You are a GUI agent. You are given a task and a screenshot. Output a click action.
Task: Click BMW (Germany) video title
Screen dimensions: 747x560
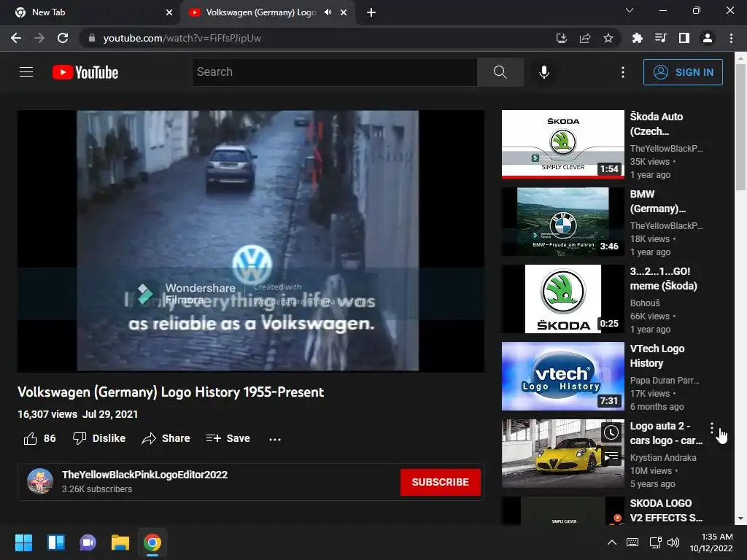[658, 201]
